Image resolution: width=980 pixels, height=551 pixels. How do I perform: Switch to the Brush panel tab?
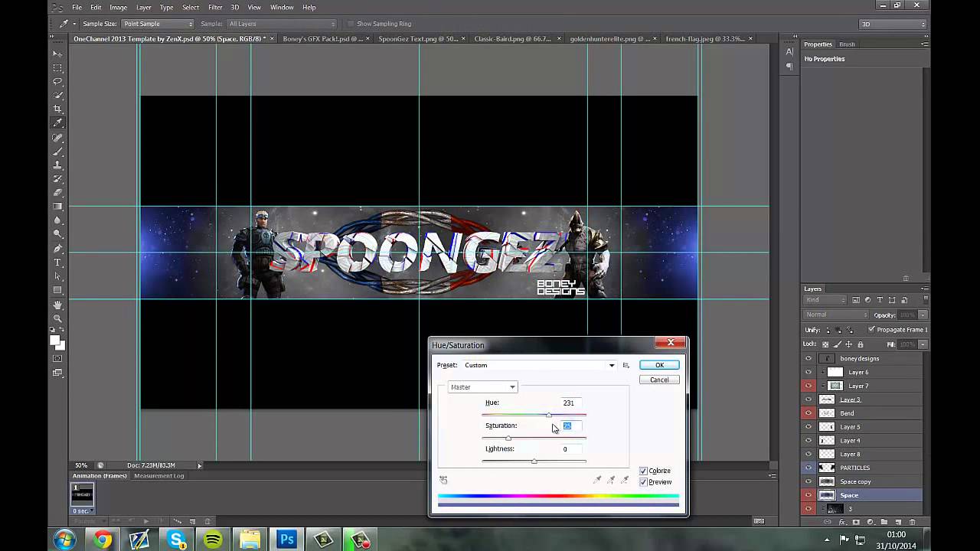(x=847, y=44)
